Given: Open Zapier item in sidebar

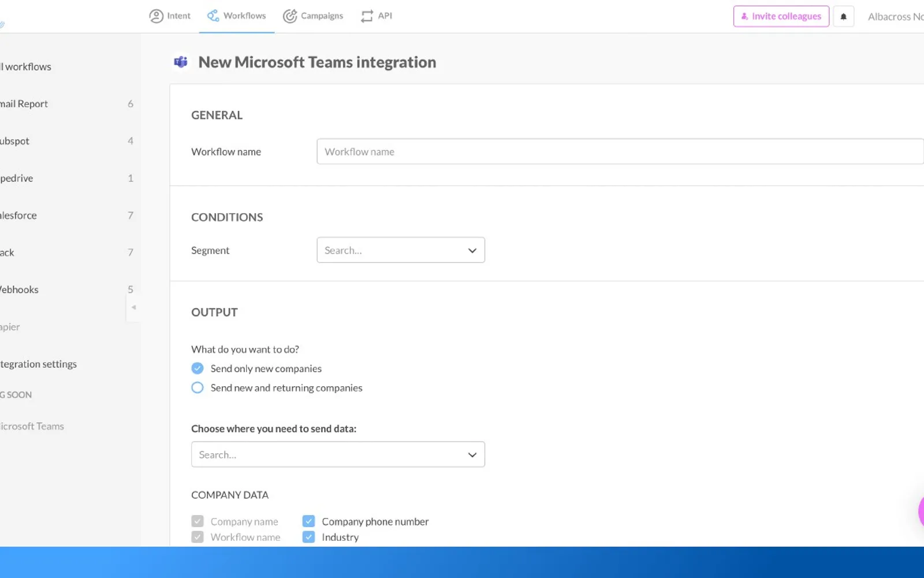Looking at the screenshot, I should pos(10,327).
